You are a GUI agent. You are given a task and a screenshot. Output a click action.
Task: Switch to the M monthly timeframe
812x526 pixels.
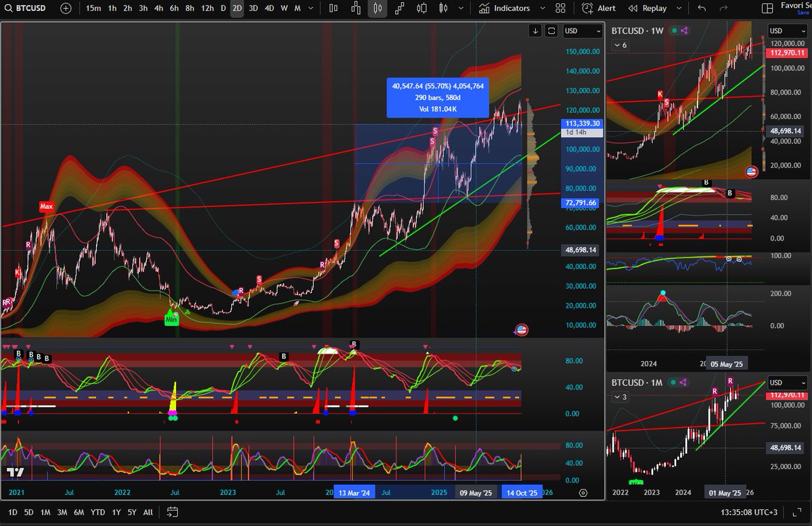(x=297, y=8)
